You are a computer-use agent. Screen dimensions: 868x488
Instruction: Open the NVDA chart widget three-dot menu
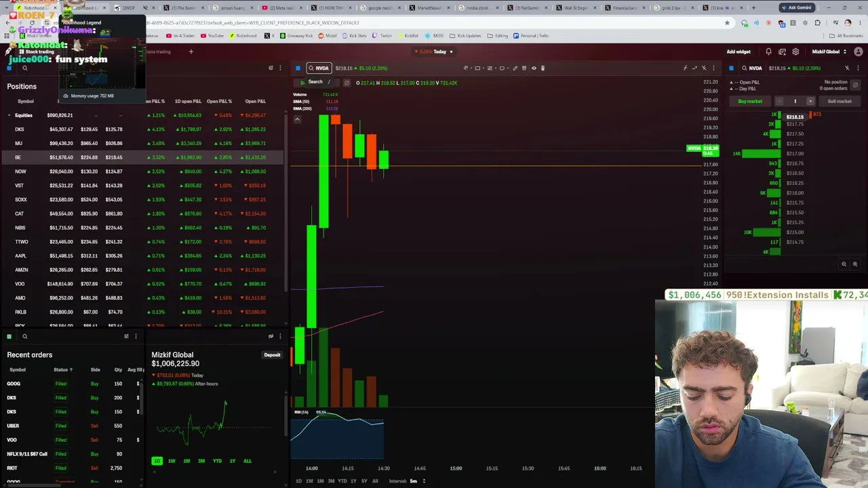[713, 68]
